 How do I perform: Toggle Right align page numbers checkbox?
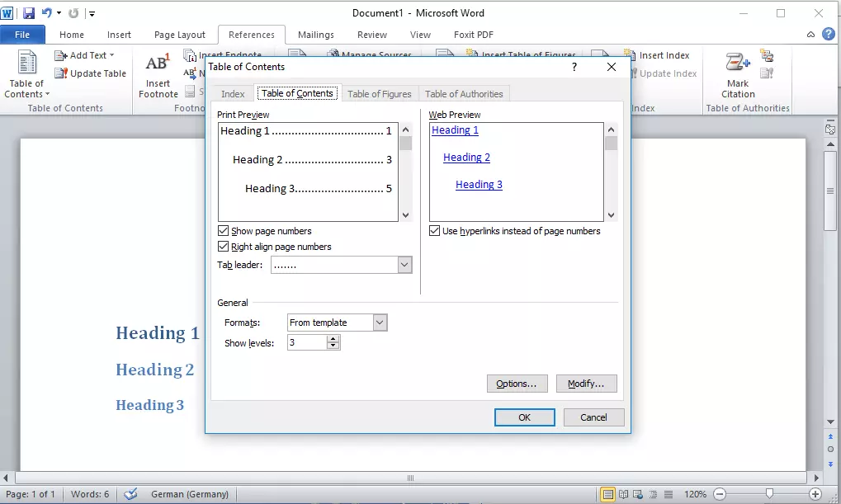[x=223, y=247]
